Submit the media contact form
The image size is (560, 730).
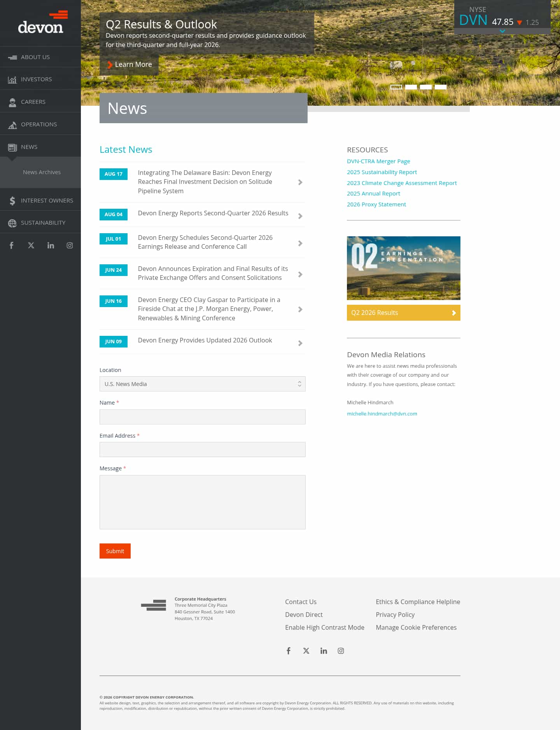[115, 551]
